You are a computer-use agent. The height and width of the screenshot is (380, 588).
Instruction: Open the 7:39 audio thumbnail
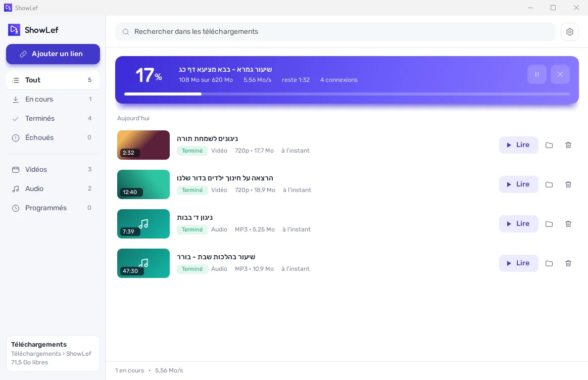(143, 223)
